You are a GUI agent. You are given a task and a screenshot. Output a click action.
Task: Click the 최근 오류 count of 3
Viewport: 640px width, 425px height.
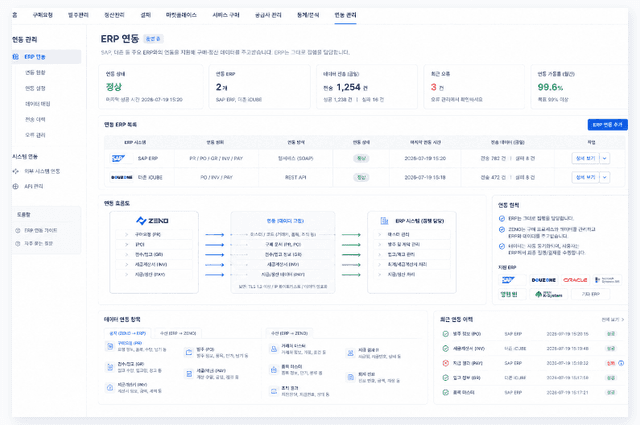point(434,87)
